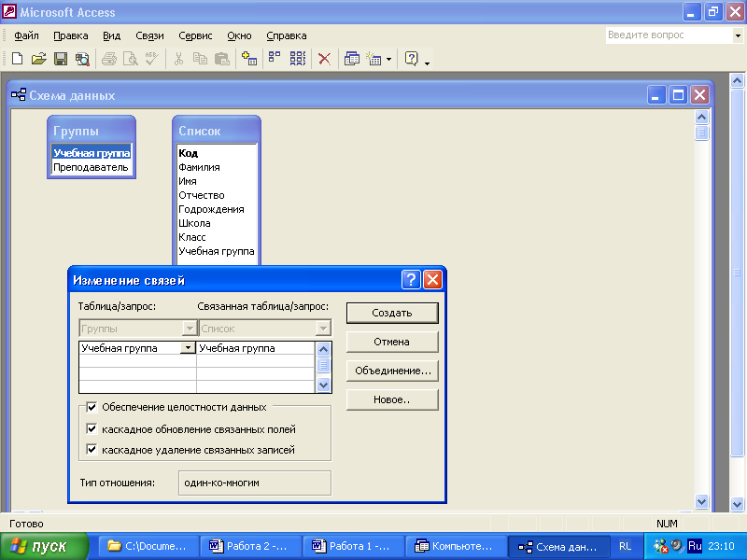This screenshot has height=560, width=747.
Task: Click the Show Table icon with plus
Action: [x=249, y=59]
